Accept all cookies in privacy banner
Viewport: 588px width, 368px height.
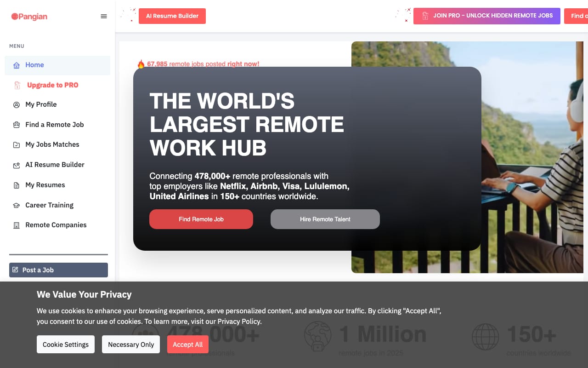click(187, 345)
